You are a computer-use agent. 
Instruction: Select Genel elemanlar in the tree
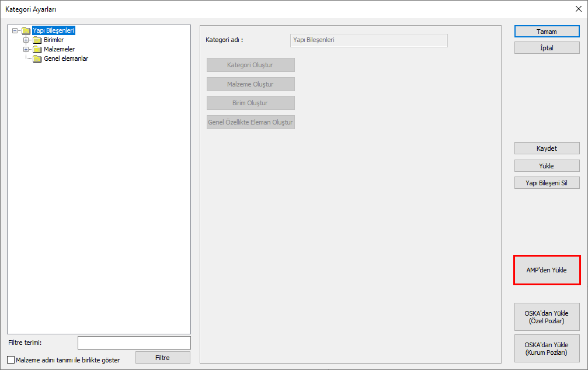66,58
